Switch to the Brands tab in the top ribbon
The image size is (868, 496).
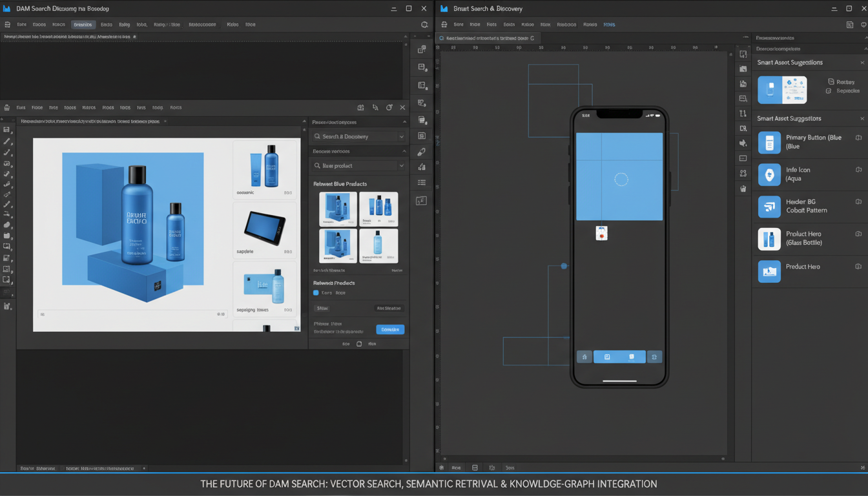point(83,24)
